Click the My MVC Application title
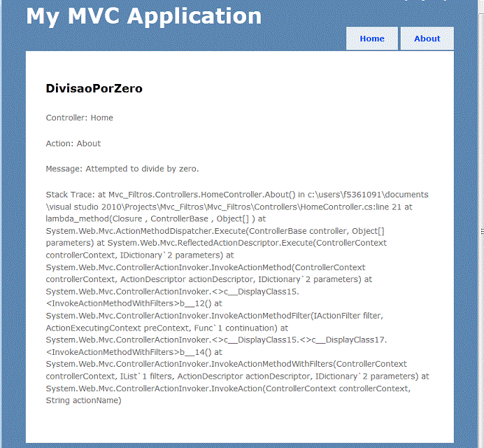This screenshot has width=484, height=448. pyautogui.click(x=144, y=16)
